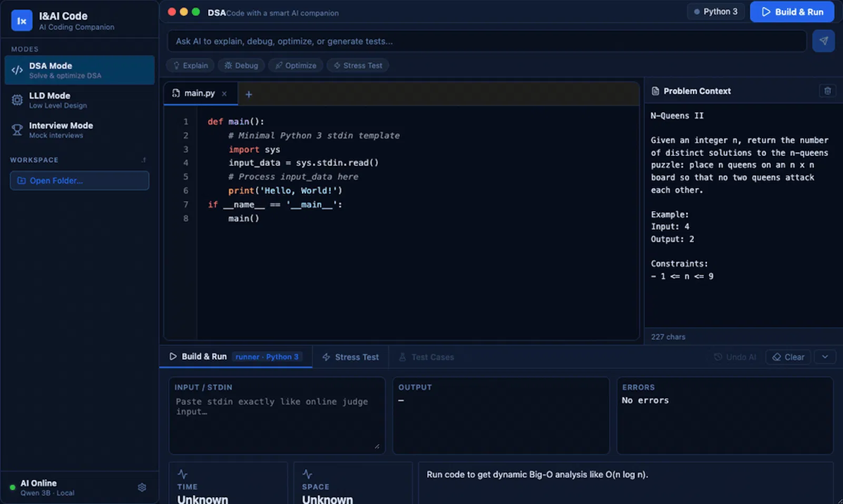The image size is (843, 504).
Task: Click the import sys code line
Action: pyautogui.click(x=254, y=150)
